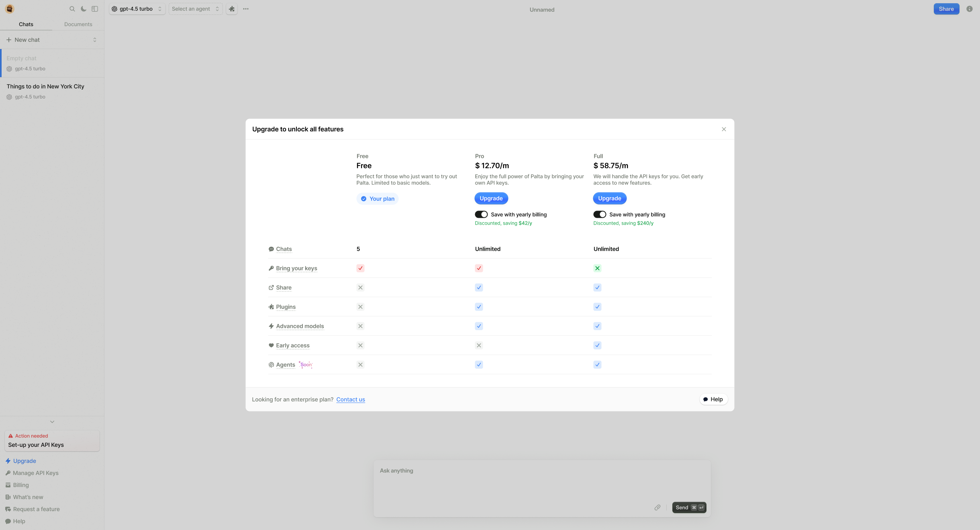Click Upgrade button for Full plan

(x=610, y=198)
